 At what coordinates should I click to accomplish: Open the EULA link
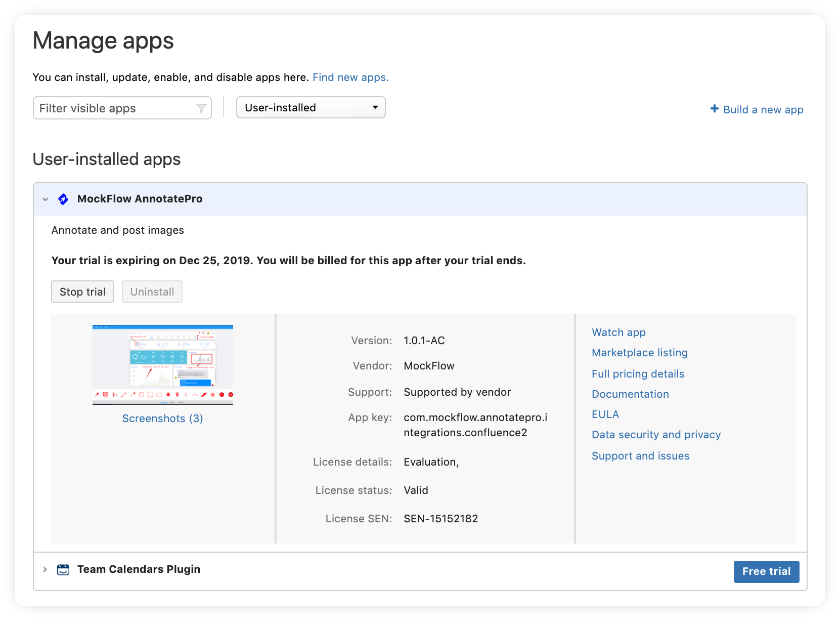605,414
